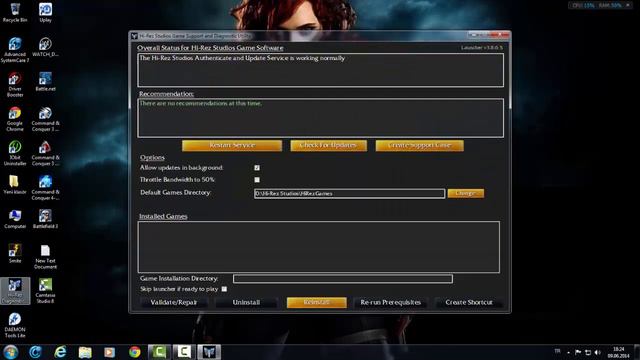Open the Computer desktop icon
Image resolution: width=640 pixels, height=360 pixels.
[15, 219]
